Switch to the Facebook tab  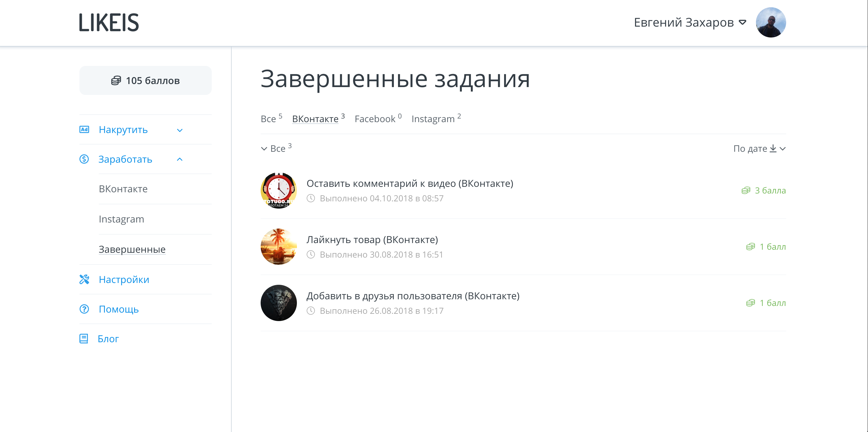(375, 119)
